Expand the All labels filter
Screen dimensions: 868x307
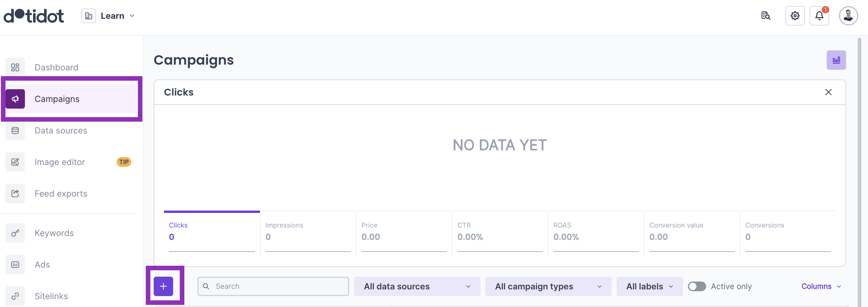649,286
